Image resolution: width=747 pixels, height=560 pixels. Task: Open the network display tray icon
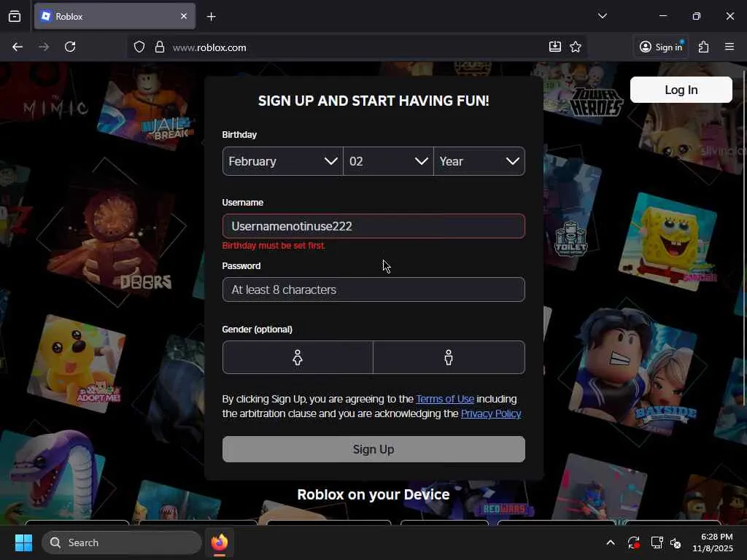pyautogui.click(x=657, y=542)
